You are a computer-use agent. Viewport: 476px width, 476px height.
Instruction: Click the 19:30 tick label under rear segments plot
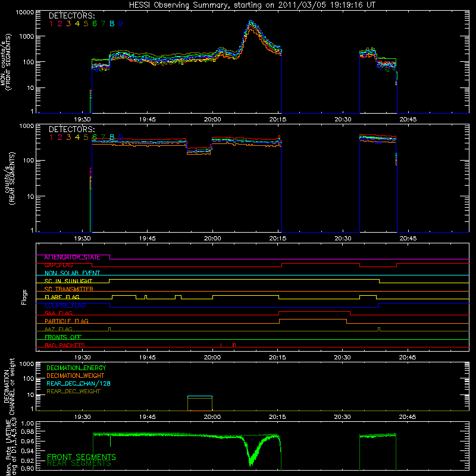tap(83, 239)
